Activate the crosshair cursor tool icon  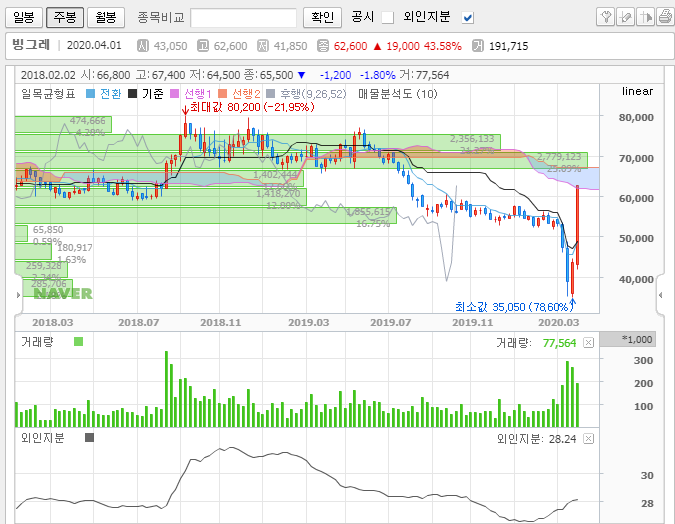pos(645,17)
